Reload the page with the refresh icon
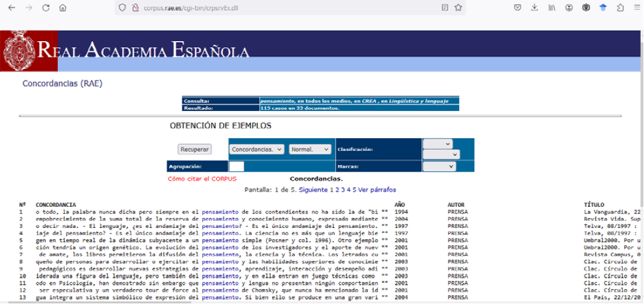This screenshot has height=304, width=644. (45, 7)
